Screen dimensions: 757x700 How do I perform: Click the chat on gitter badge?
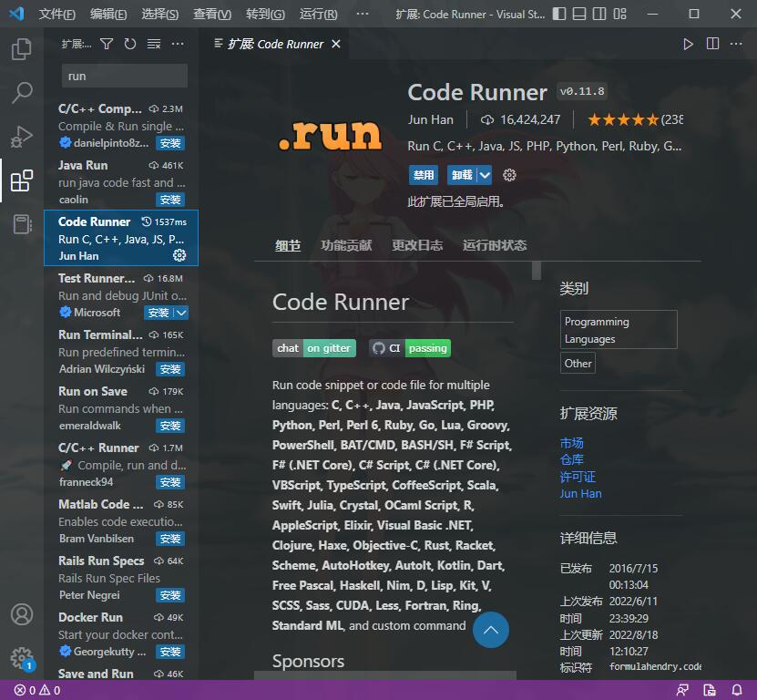tap(314, 348)
